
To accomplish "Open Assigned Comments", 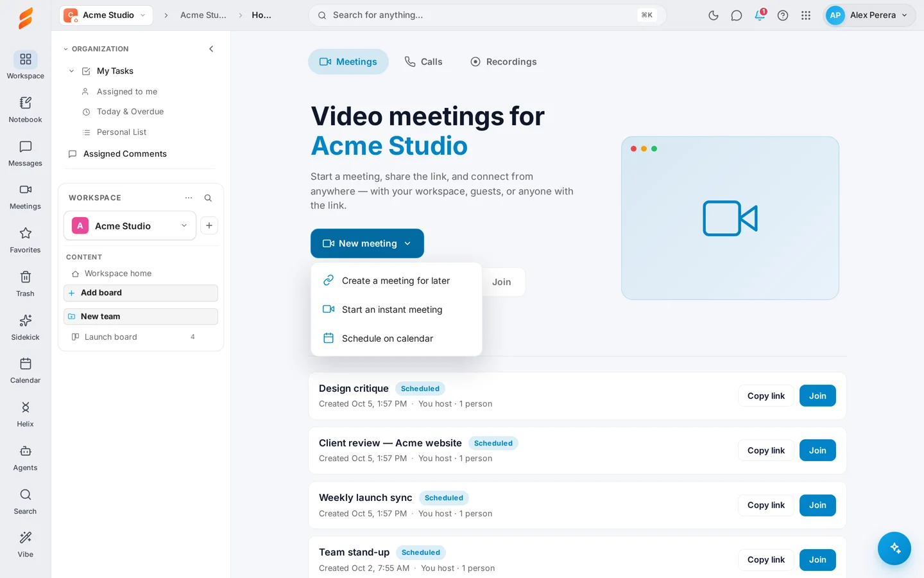I will pos(125,154).
